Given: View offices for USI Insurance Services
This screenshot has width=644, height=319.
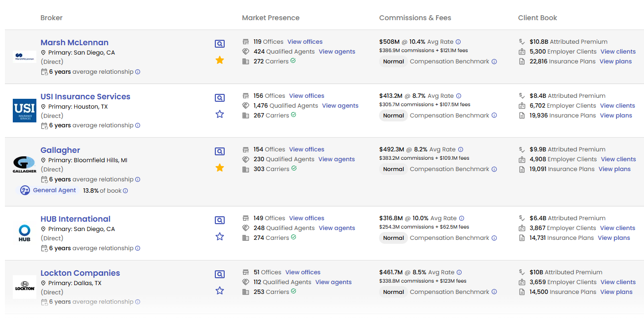Looking at the screenshot, I should 307,96.
